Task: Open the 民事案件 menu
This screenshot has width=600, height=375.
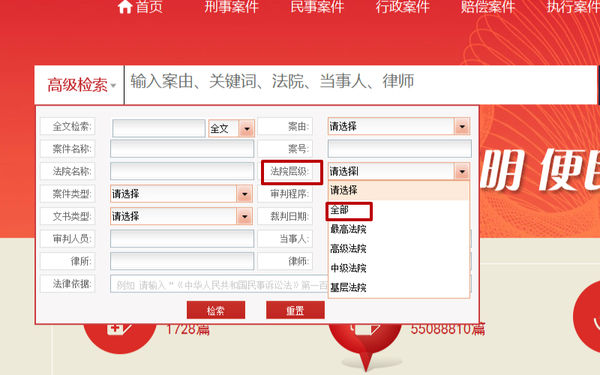Action: [x=317, y=7]
